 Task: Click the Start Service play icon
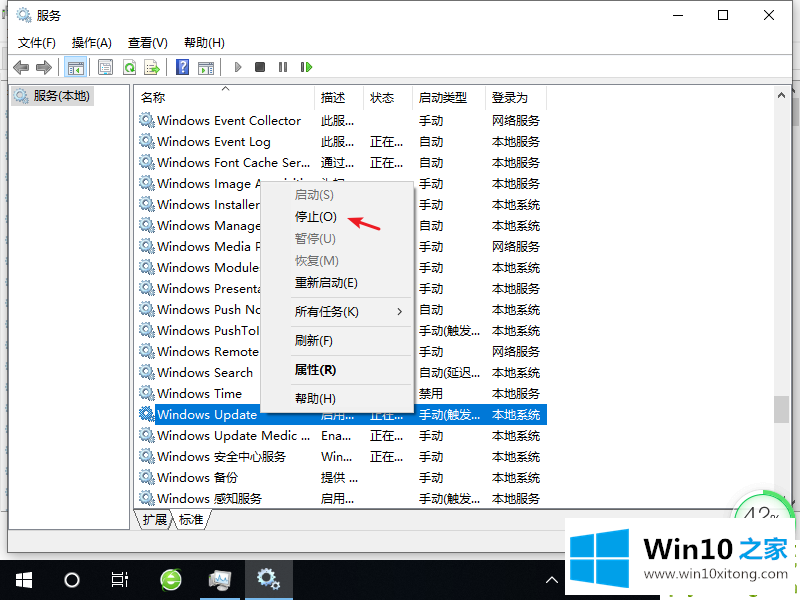point(237,67)
